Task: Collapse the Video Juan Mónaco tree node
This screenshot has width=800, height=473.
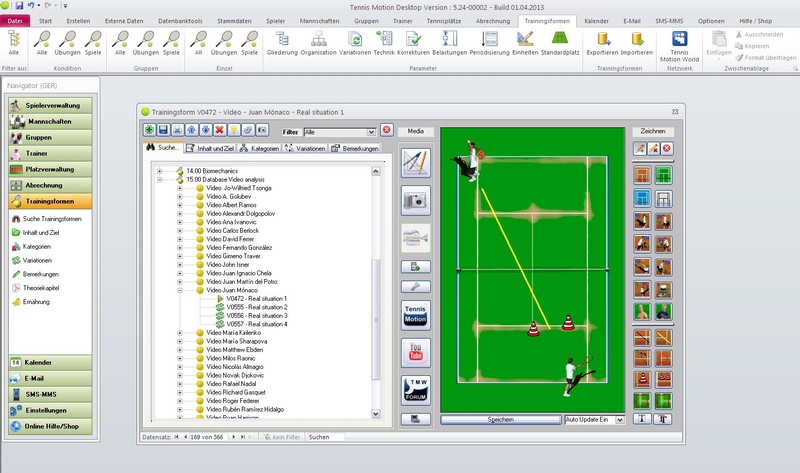Action: tap(180, 290)
